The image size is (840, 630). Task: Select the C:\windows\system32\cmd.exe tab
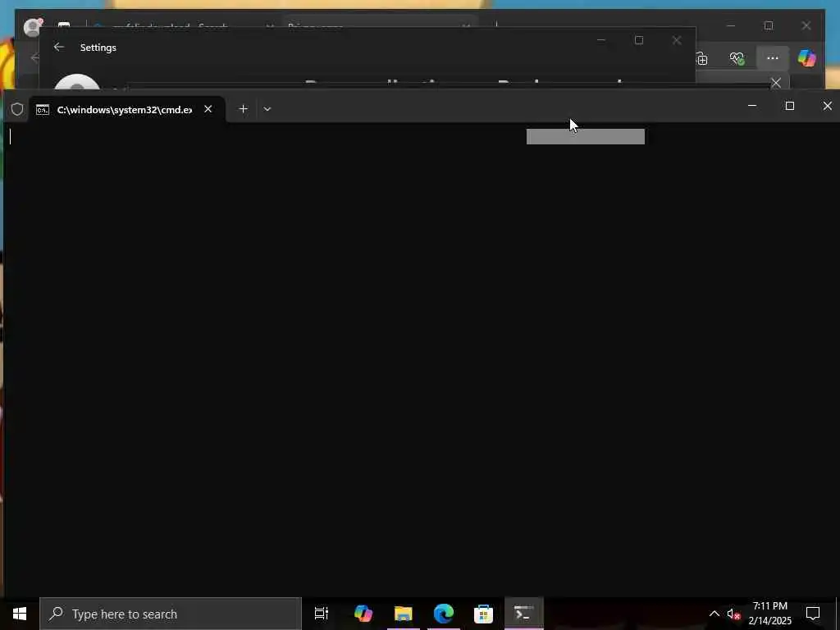(x=126, y=109)
